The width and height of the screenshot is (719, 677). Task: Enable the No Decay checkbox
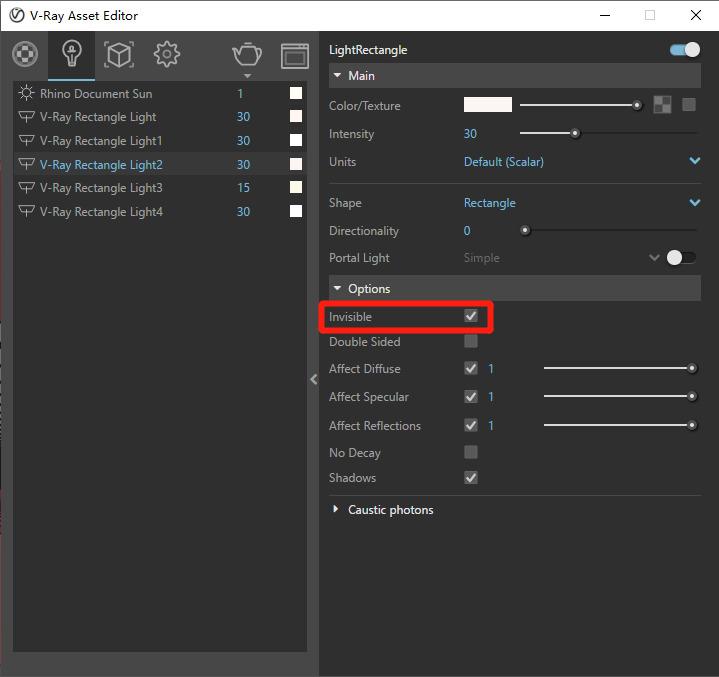point(470,452)
